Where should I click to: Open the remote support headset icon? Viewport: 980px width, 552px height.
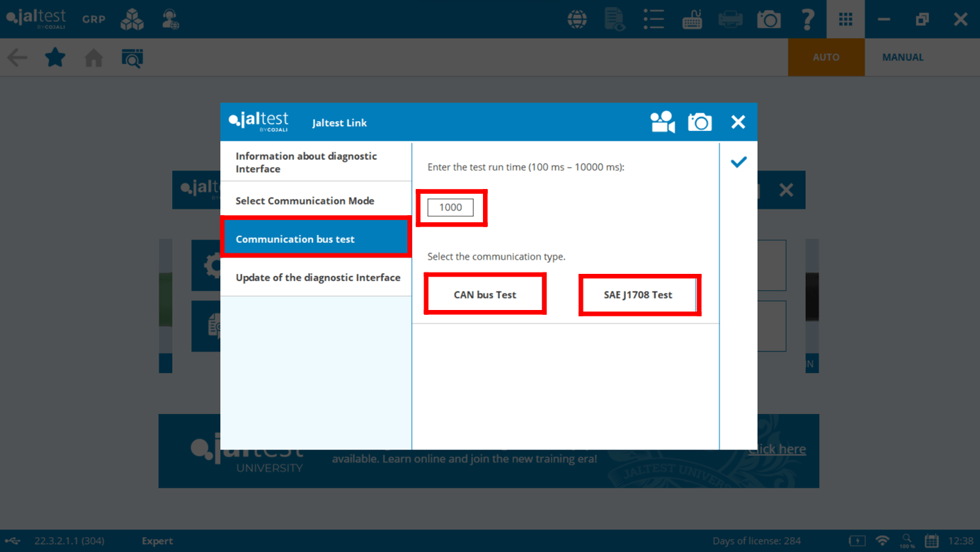click(x=170, y=19)
